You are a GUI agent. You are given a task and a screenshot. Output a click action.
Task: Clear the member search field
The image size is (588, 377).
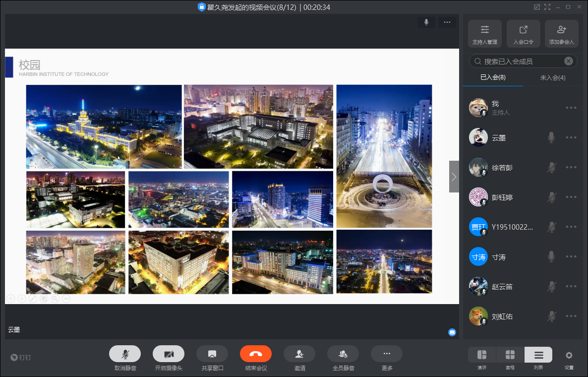pos(569,61)
